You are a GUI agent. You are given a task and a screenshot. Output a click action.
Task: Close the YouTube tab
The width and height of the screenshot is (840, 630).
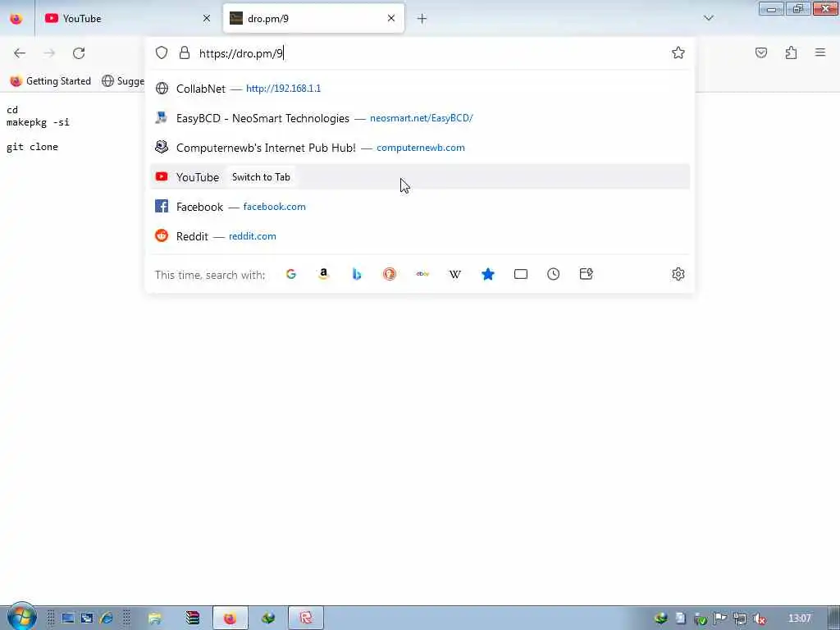207,18
